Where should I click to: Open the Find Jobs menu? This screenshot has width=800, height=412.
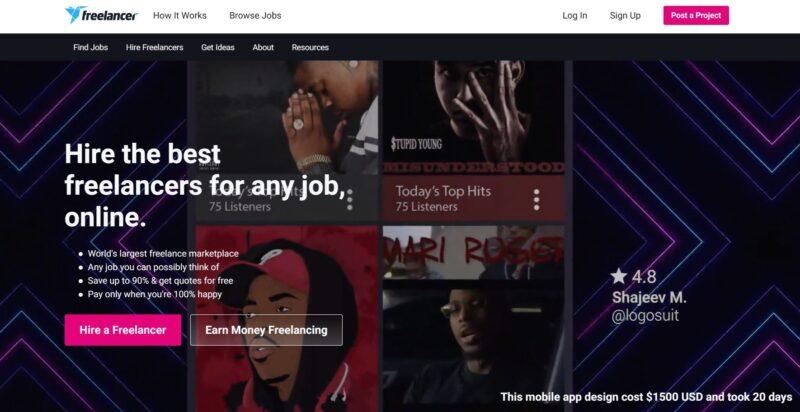[x=90, y=47]
